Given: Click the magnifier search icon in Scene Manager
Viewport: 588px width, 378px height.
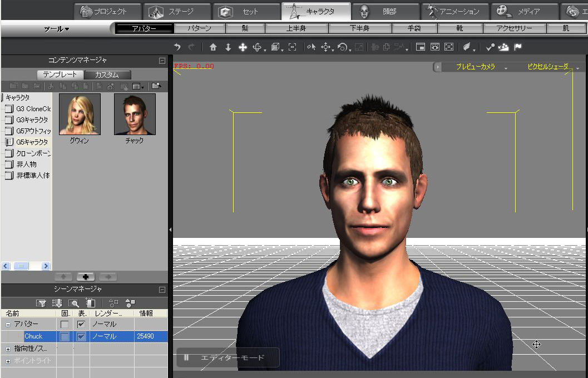Looking at the screenshot, I should click(73, 303).
